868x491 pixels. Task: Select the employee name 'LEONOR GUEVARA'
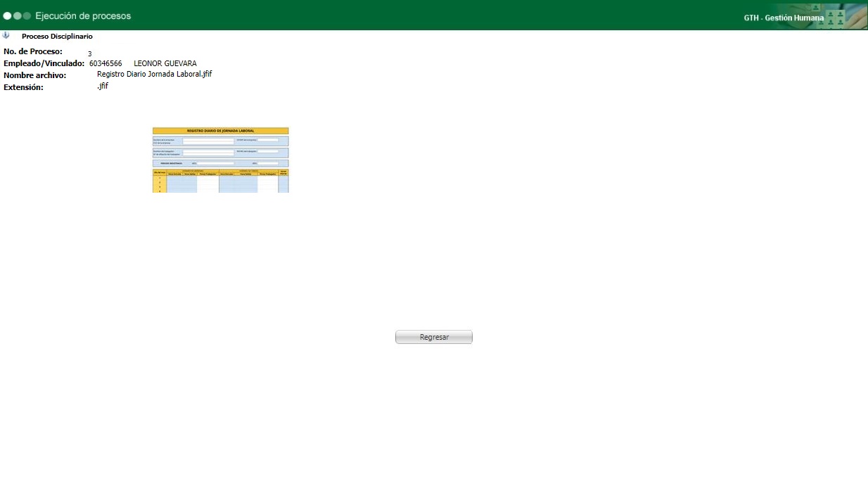(x=165, y=63)
